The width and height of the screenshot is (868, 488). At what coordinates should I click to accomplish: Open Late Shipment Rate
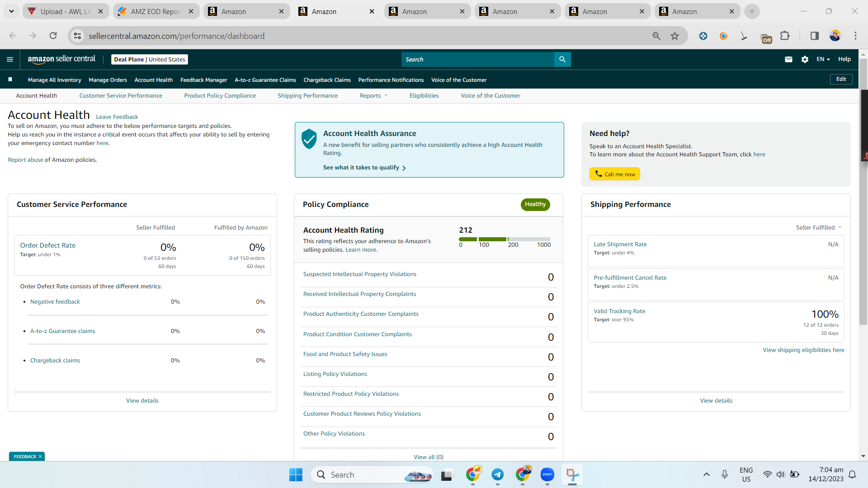(620, 244)
